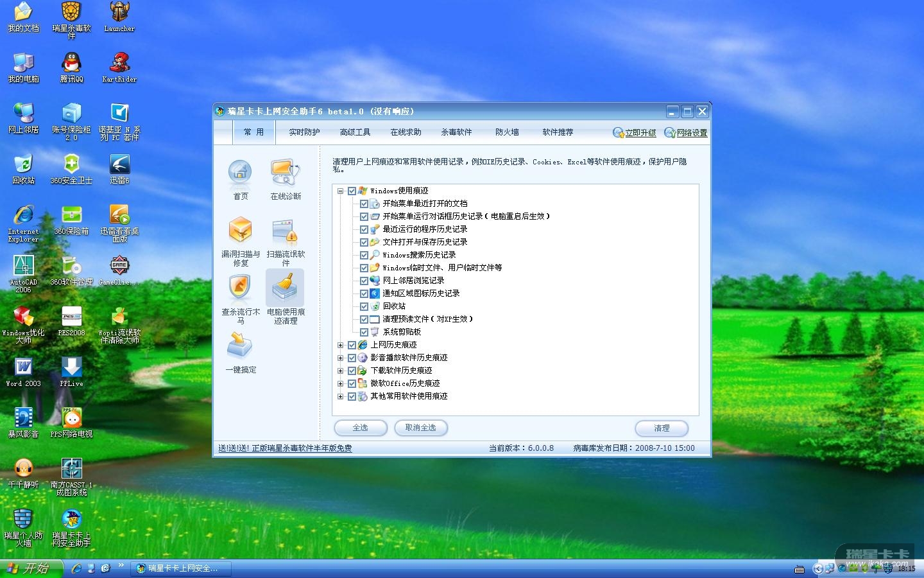
Task: Click the system tray clock 18:15
Action: [x=907, y=569]
